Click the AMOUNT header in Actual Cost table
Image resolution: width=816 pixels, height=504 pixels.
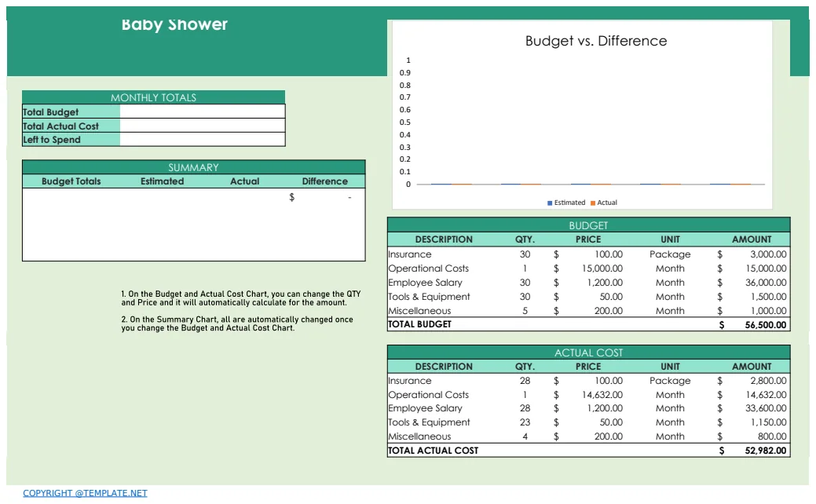pos(752,366)
